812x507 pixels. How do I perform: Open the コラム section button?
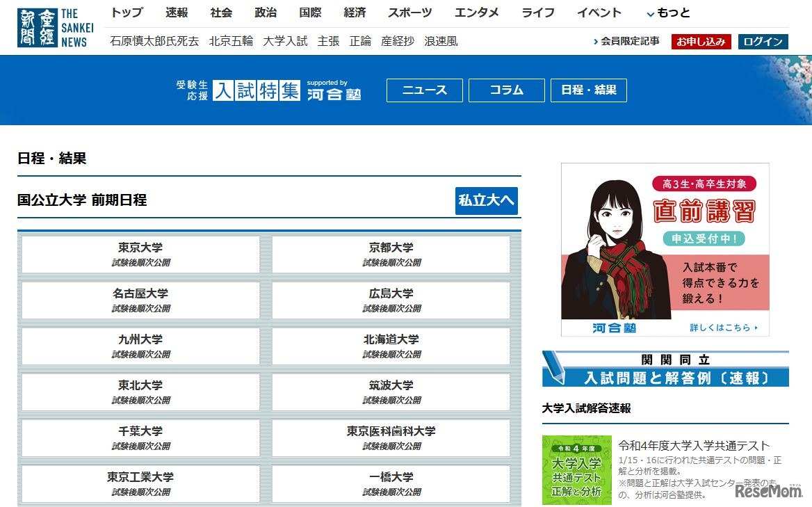pyautogui.click(x=506, y=90)
